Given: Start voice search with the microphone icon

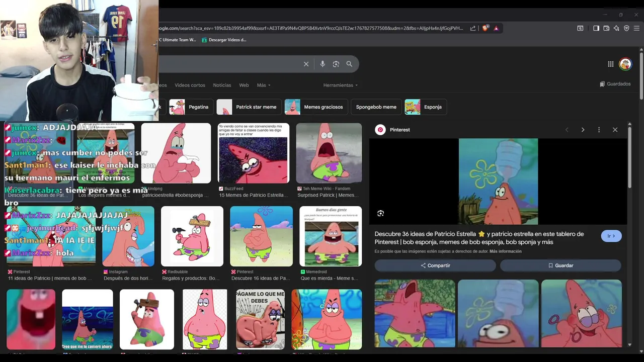Looking at the screenshot, I should [323, 64].
